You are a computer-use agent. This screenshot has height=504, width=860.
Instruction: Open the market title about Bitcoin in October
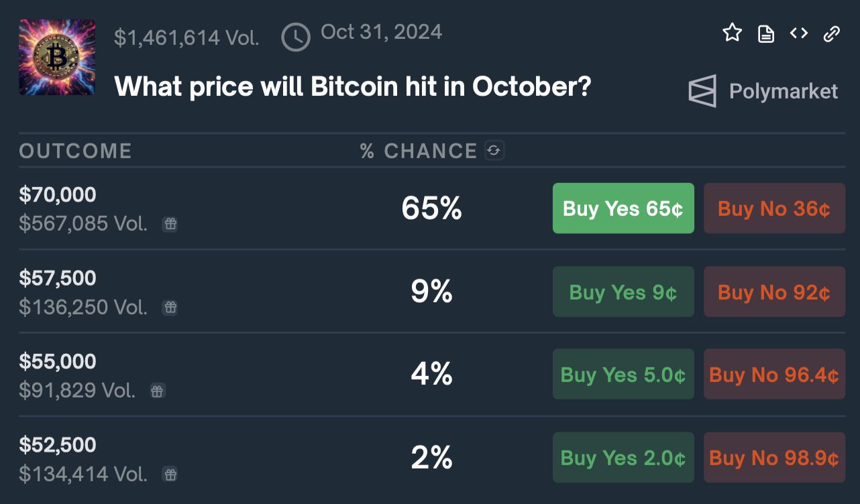click(x=353, y=86)
